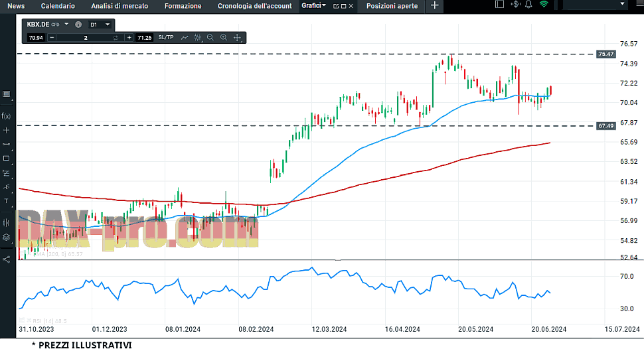Image resolution: width=644 pixels, height=351 pixels.
Task: Activate the move/pan chart tool
Action: tap(237, 37)
